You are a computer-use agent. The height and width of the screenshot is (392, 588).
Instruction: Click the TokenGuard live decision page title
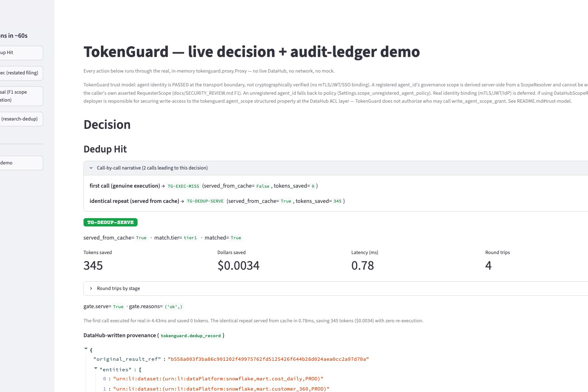(252, 52)
